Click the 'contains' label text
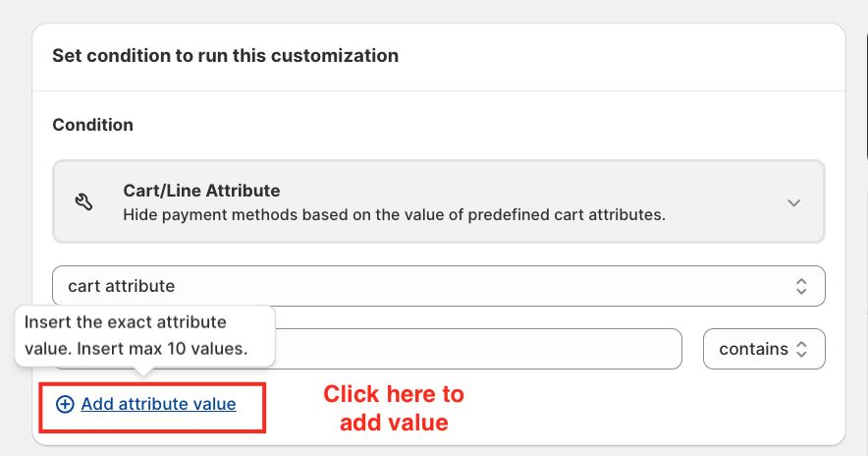This screenshot has width=868, height=456. pyautogui.click(x=753, y=349)
